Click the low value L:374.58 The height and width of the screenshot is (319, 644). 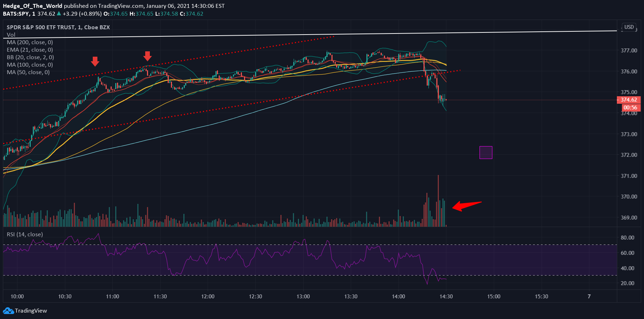(167, 14)
